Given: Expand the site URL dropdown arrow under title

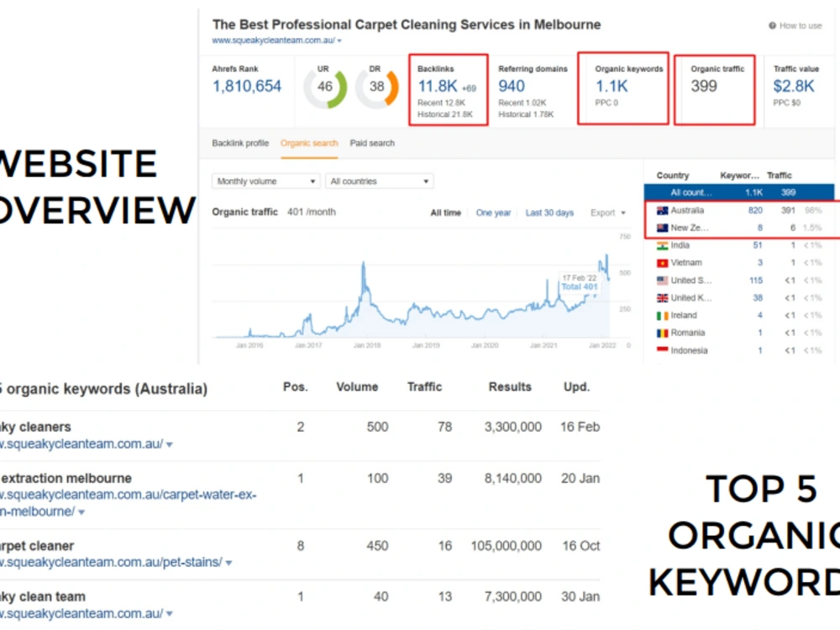Looking at the screenshot, I should click(x=339, y=40).
